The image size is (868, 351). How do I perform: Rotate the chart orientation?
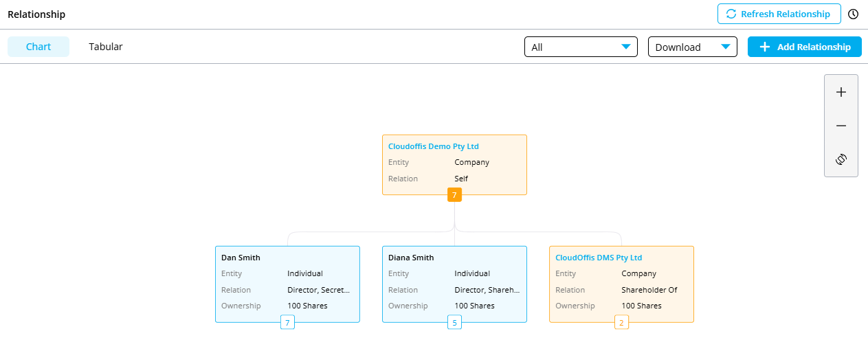pos(841,159)
